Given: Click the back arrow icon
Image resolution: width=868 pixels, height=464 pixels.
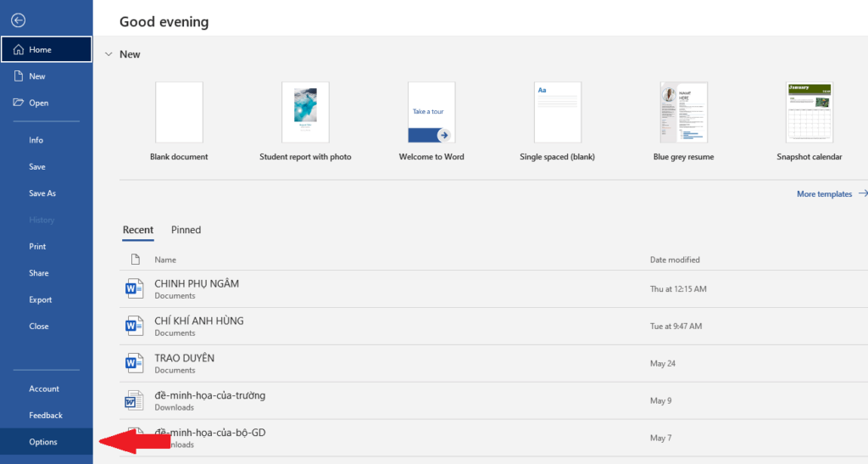Looking at the screenshot, I should 19,20.
